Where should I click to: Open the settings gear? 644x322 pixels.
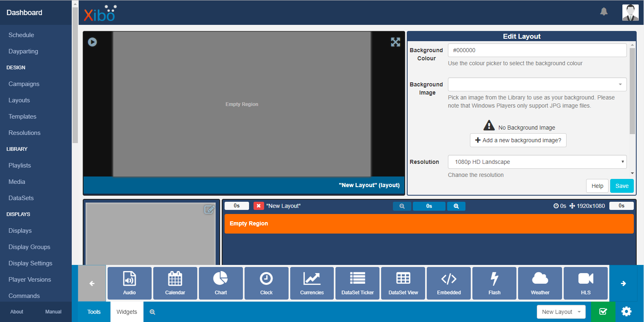(x=626, y=312)
